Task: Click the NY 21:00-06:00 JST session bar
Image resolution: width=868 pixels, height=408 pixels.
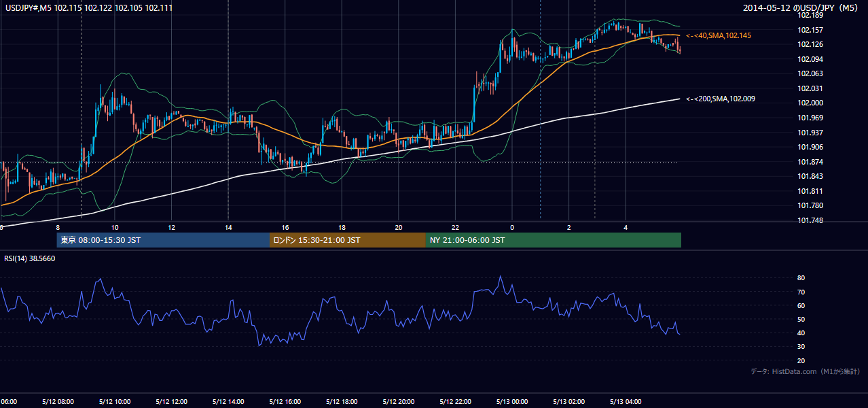Action: [x=554, y=240]
